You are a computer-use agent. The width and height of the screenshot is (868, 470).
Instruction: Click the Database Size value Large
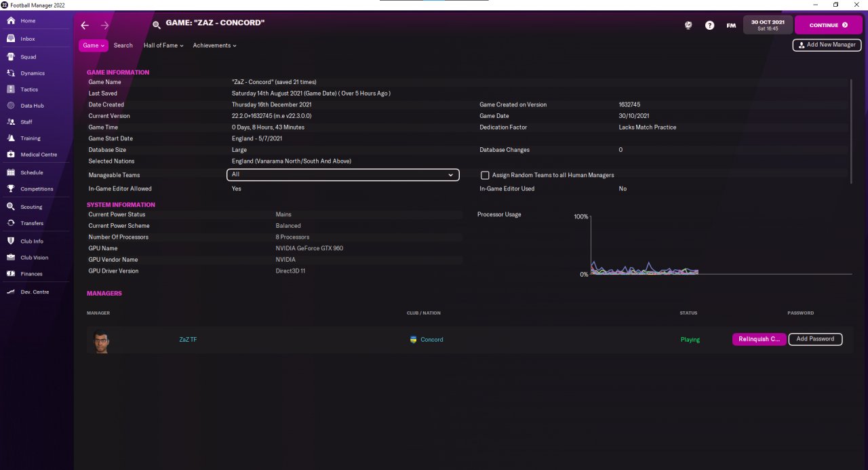coord(239,150)
